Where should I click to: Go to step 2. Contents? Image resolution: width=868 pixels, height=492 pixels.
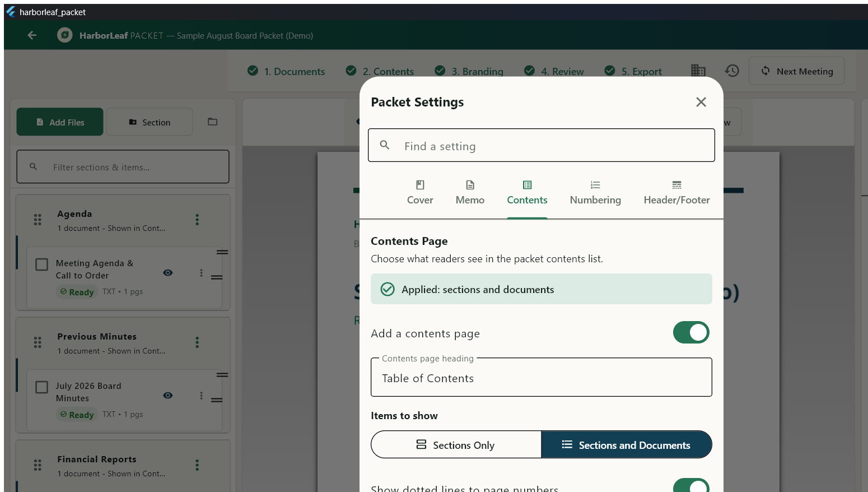(x=380, y=71)
